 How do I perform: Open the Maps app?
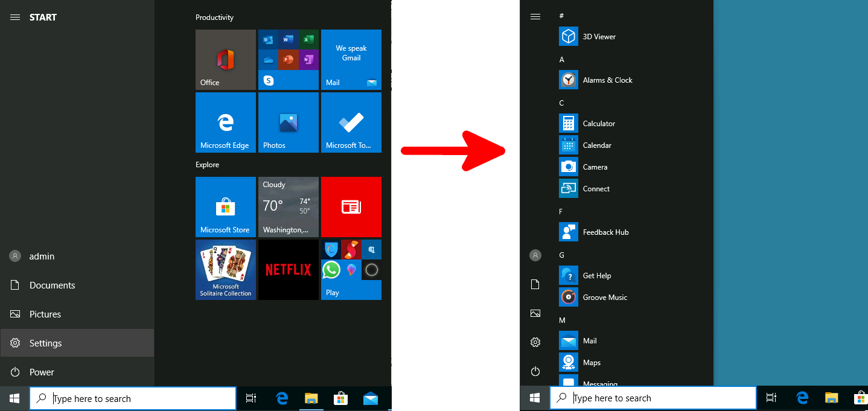coord(592,362)
